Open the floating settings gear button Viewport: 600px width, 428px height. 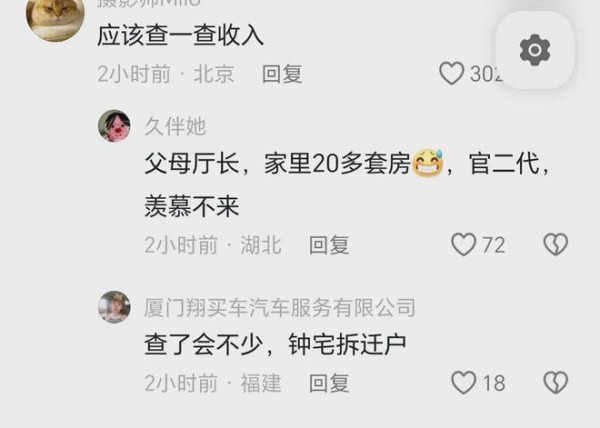(x=535, y=50)
